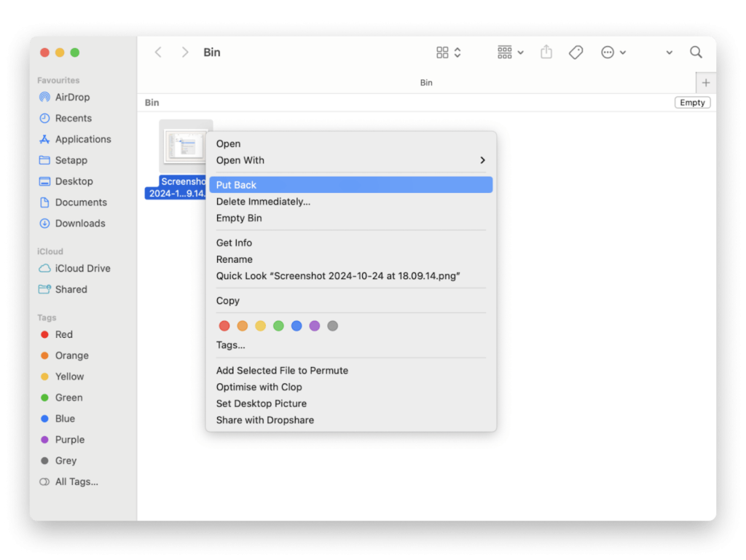Click the Edit Tags toolbar icon
This screenshot has height=560, width=746.
point(576,52)
